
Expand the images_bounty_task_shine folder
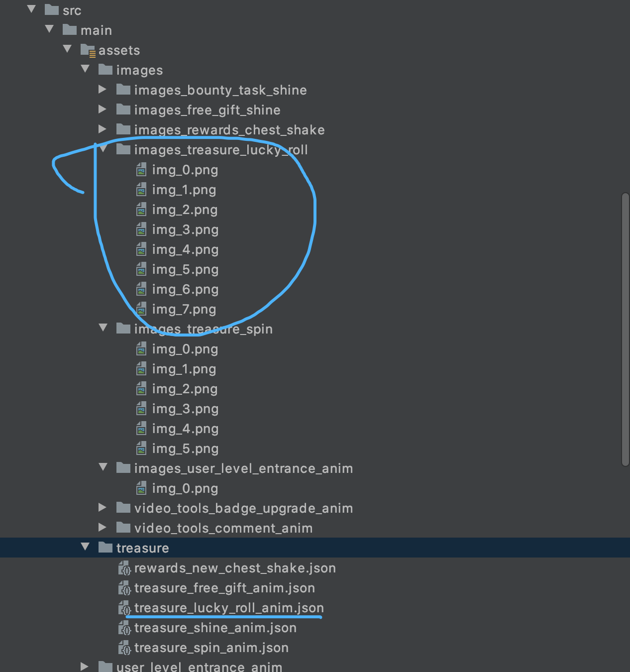coord(102,89)
